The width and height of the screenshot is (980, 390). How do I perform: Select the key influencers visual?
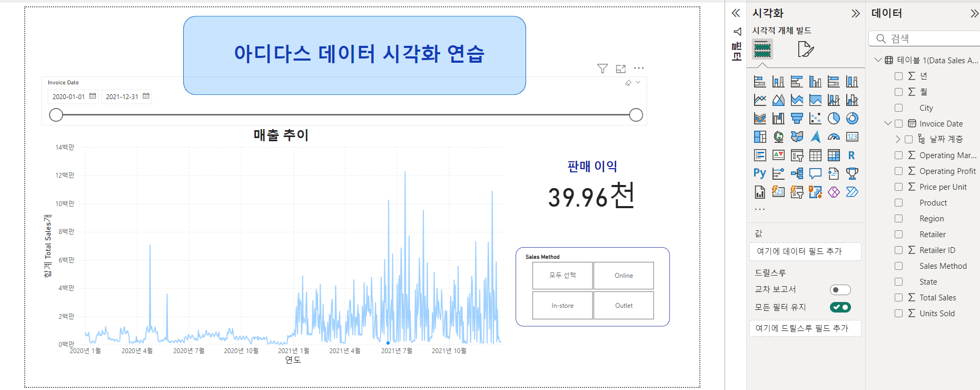(778, 173)
